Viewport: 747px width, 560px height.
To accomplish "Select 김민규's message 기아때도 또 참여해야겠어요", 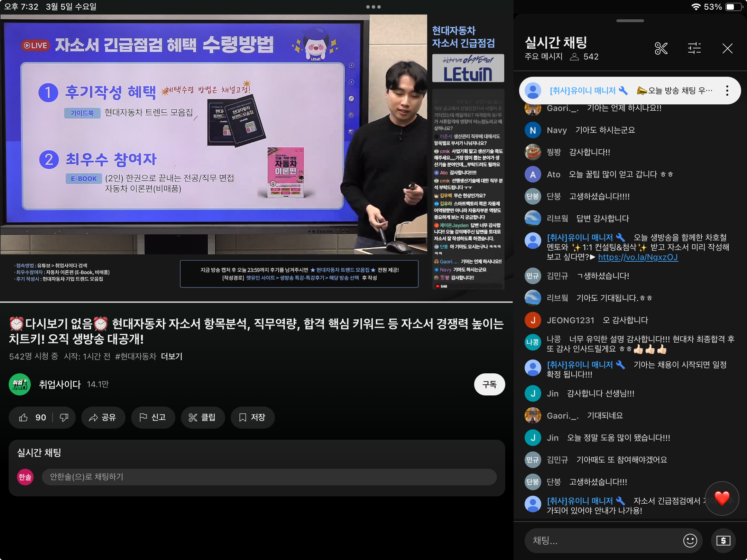I will tap(621, 460).
